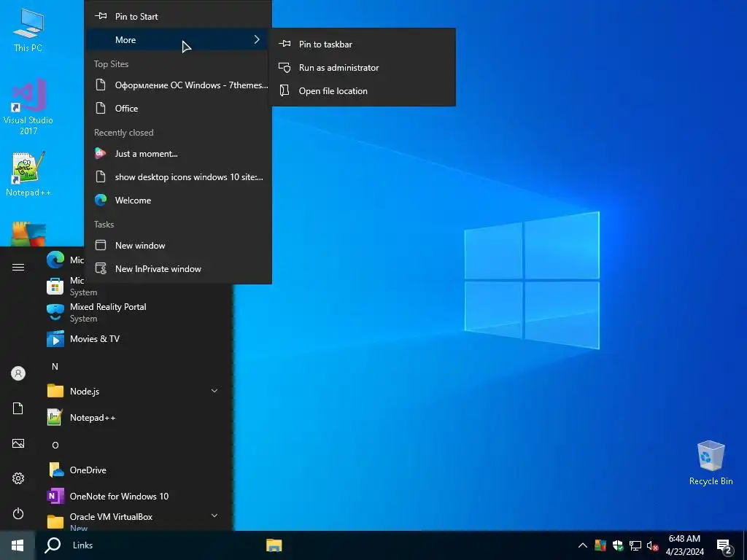Select Pin to Start

[178, 17]
